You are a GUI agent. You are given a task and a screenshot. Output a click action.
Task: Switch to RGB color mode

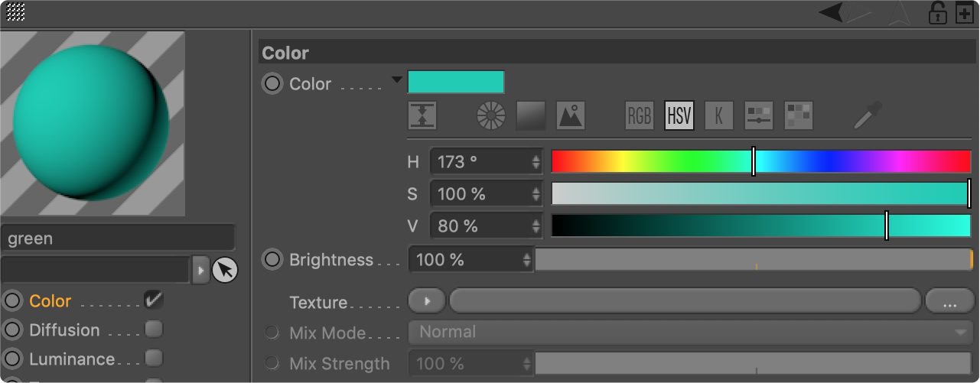[x=639, y=115]
